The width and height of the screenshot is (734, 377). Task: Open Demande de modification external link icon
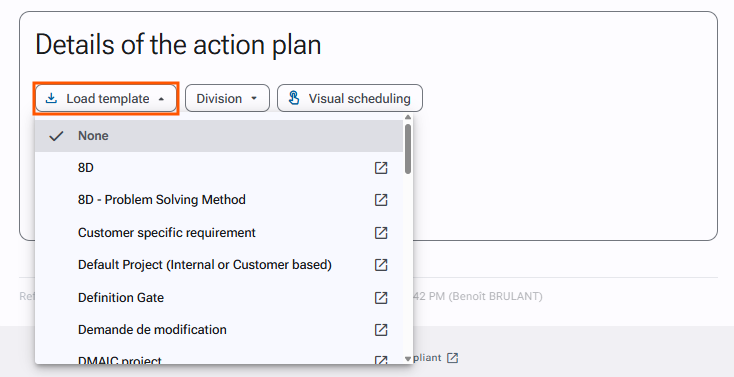point(381,330)
